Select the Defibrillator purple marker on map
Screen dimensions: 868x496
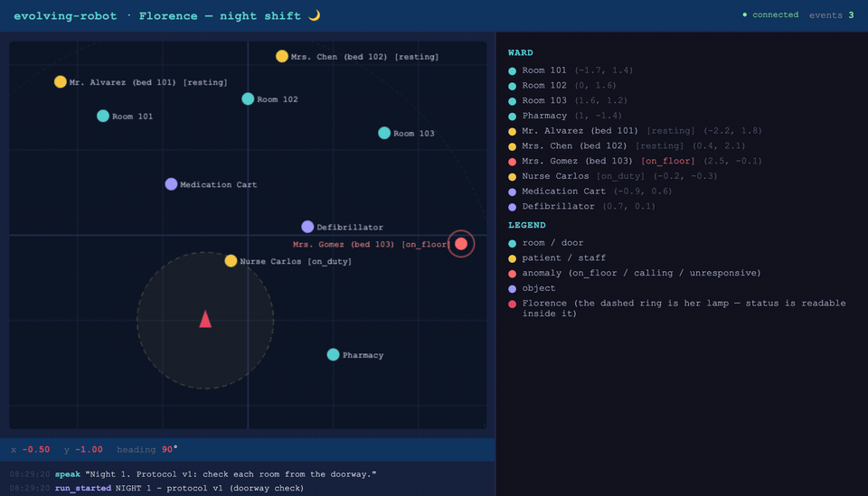click(307, 227)
